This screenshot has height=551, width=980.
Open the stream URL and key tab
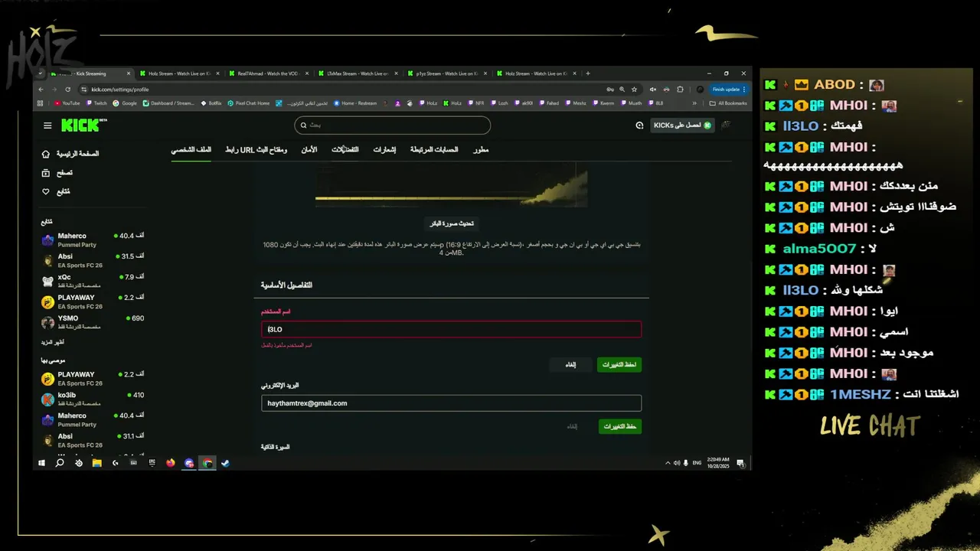click(256, 149)
